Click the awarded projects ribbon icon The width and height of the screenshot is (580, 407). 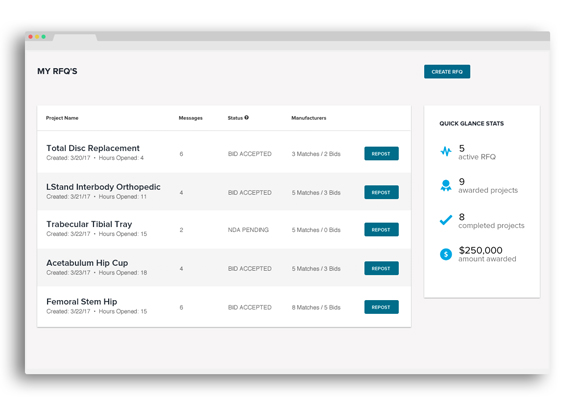coord(446,185)
